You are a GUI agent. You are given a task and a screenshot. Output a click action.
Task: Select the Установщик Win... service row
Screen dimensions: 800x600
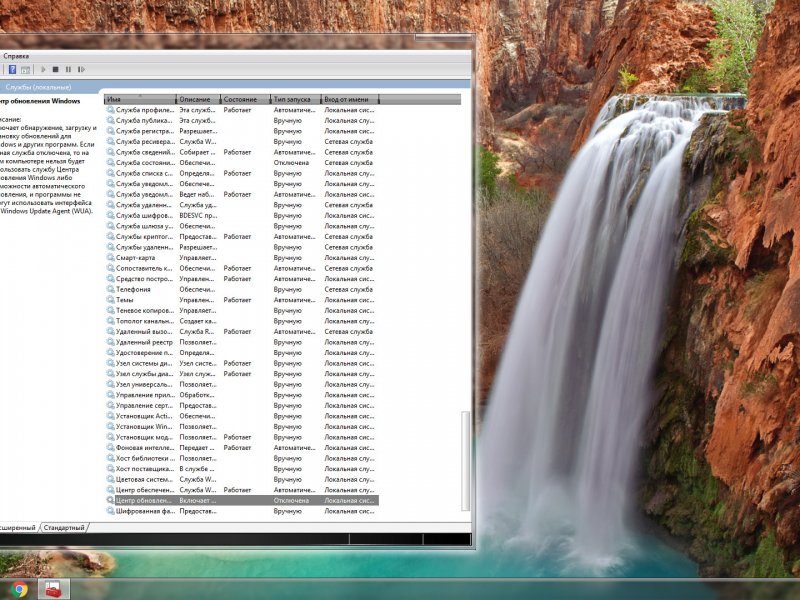pos(242,427)
